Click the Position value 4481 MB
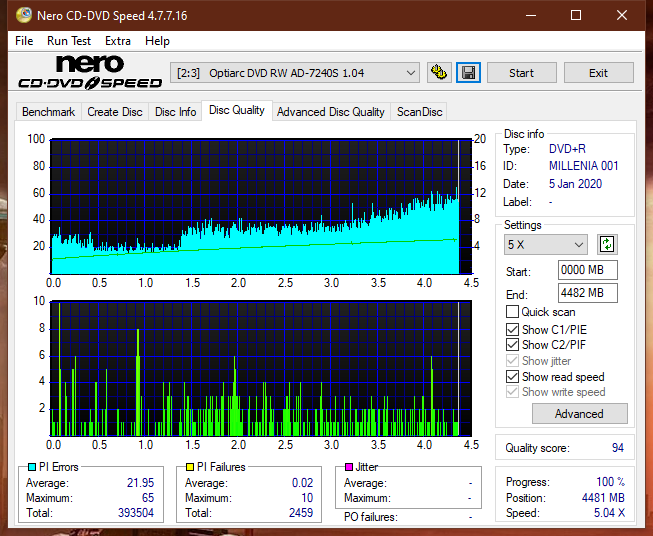This screenshot has height=536, width=653. tap(603, 498)
